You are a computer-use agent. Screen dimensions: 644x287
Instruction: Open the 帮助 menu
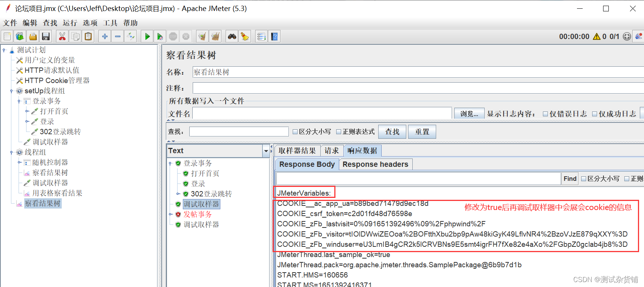click(130, 23)
